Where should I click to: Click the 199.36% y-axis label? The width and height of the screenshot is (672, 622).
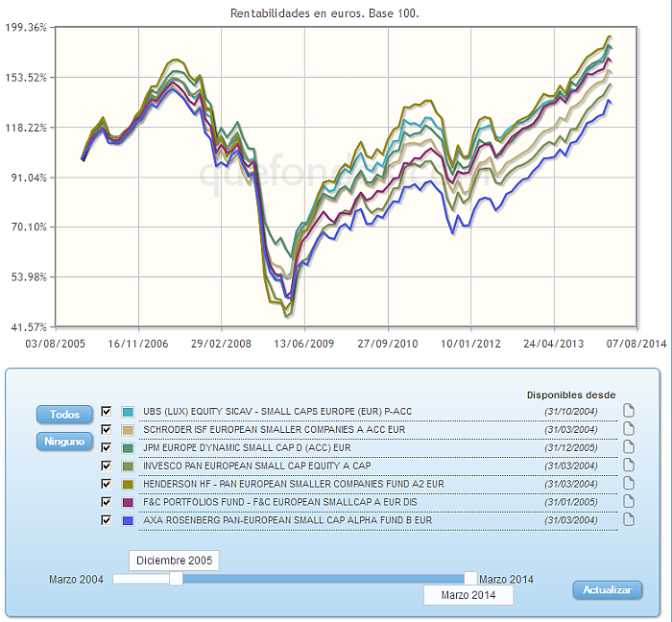pos(25,28)
